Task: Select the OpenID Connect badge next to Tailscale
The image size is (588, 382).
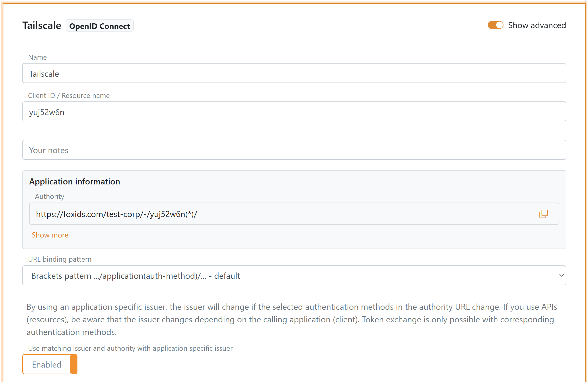Action: 99,25
